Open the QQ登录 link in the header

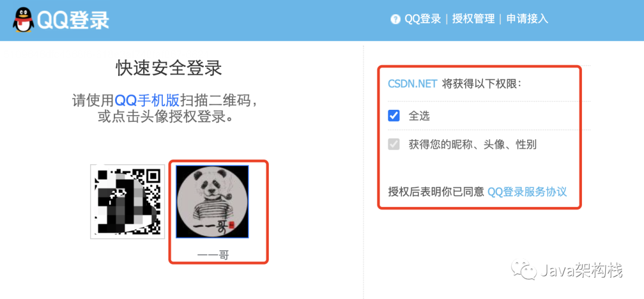(423, 19)
